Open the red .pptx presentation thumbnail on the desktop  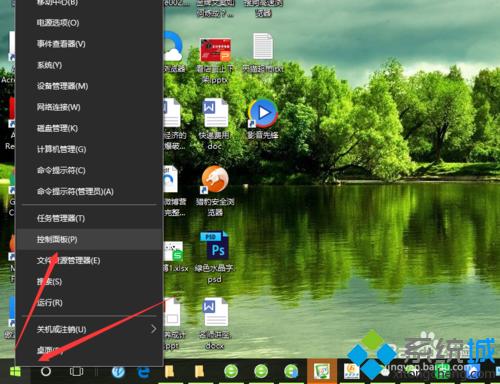tap(215, 50)
